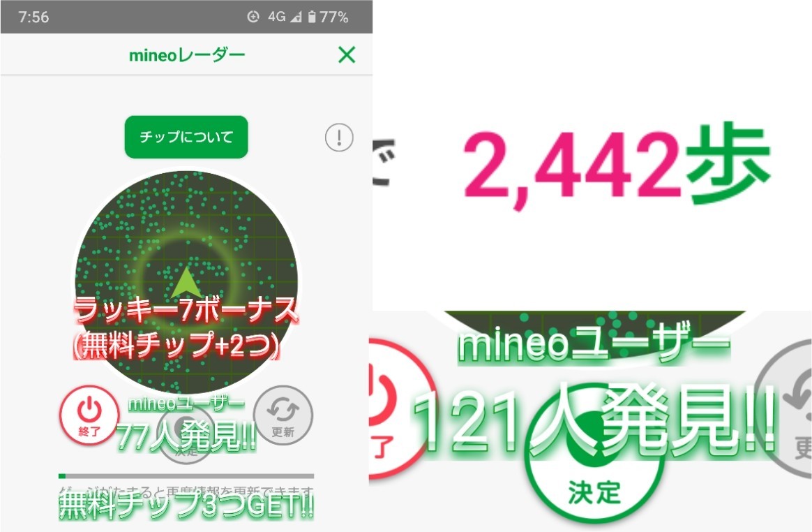Tap the 7:56 clock in status bar
This screenshot has height=532, width=812.
pos(33,17)
